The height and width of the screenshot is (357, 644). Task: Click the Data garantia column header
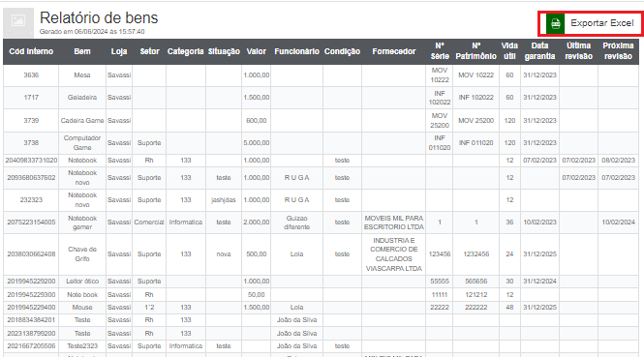click(539, 51)
